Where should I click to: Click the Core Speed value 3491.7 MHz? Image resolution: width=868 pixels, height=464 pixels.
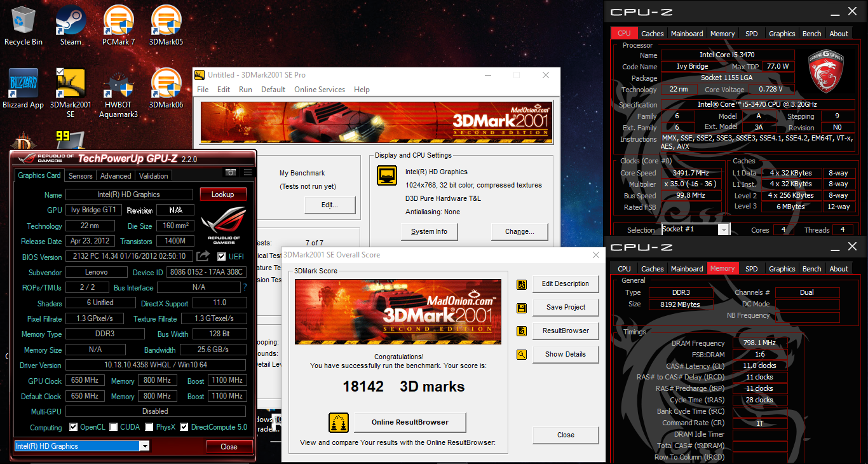coord(692,173)
